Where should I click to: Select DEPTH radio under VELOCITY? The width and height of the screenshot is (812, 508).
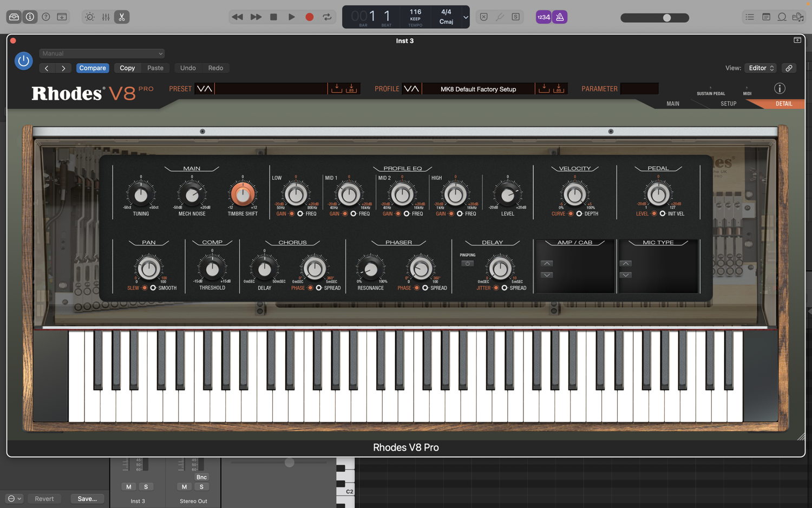[579, 214]
